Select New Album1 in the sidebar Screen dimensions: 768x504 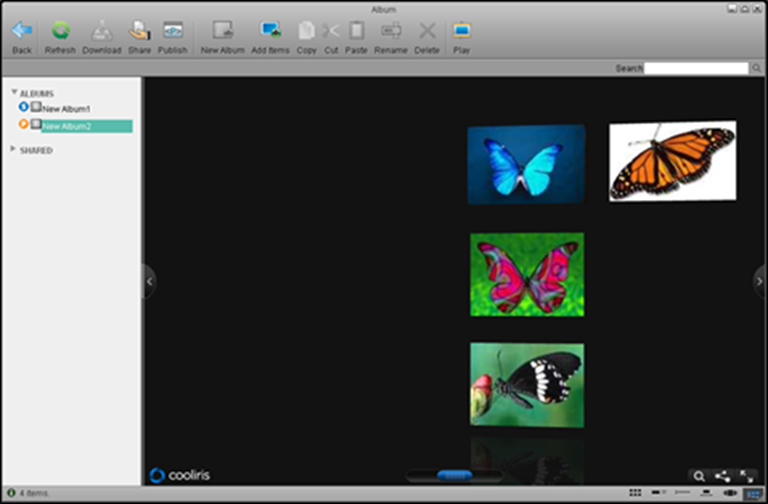coord(66,108)
